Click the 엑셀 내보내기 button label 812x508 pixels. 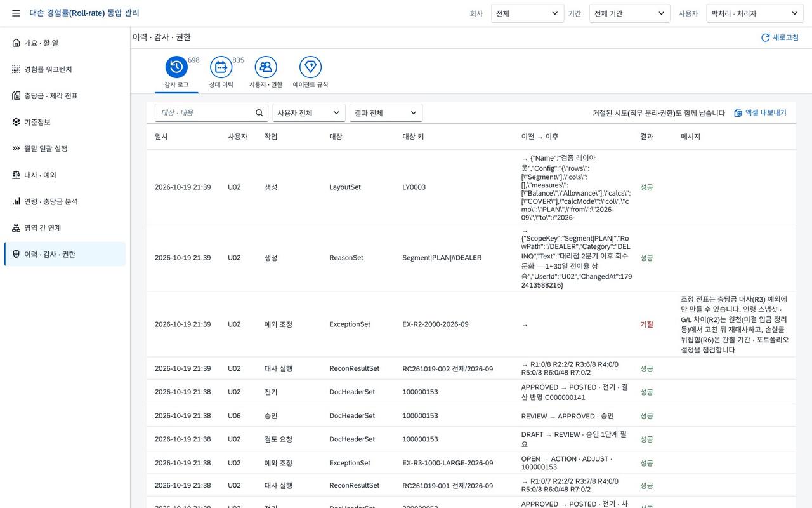pos(766,113)
